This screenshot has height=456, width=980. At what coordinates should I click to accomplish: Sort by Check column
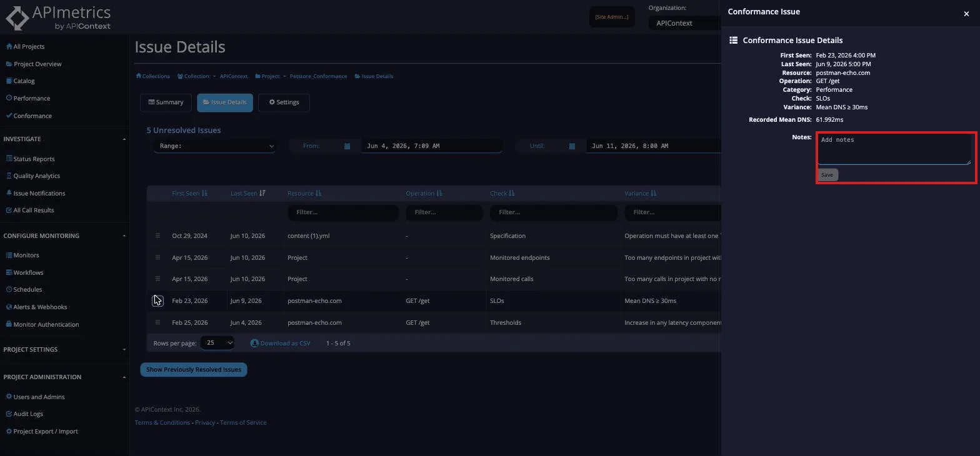pos(502,194)
